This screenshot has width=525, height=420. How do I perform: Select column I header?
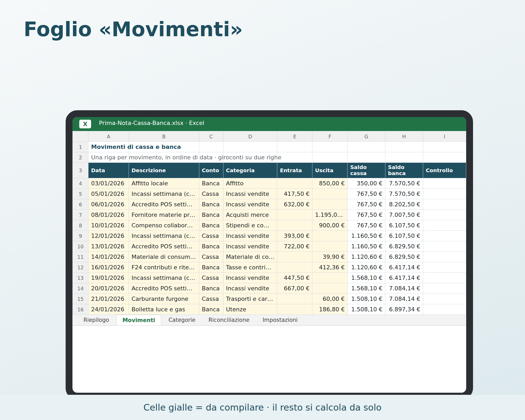(444, 136)
